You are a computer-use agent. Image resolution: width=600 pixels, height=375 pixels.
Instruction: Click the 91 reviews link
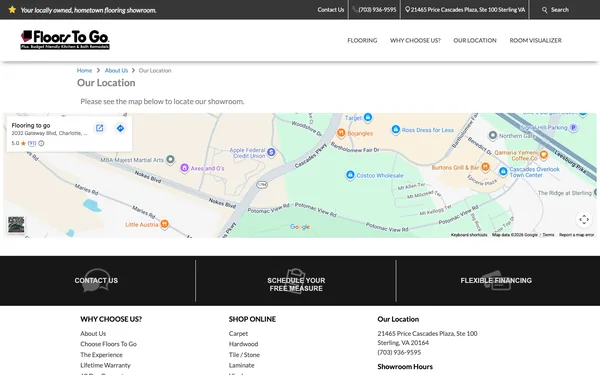32,143
